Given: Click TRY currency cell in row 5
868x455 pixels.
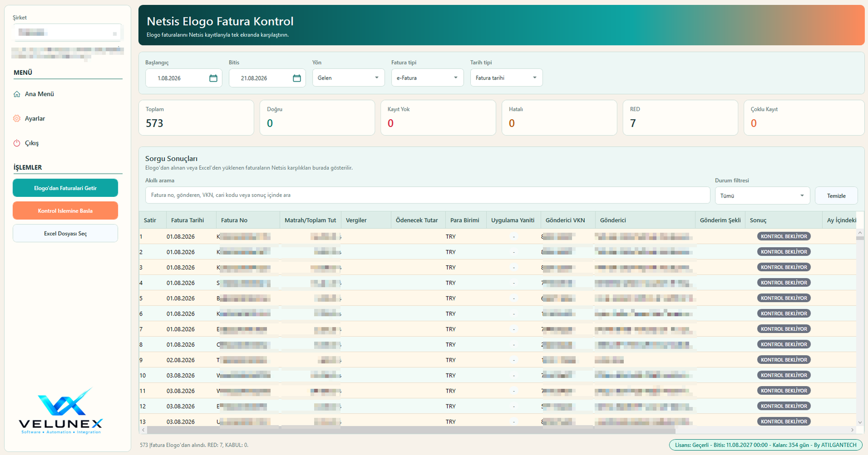Looking at the screenshot, I should point(451,298).
